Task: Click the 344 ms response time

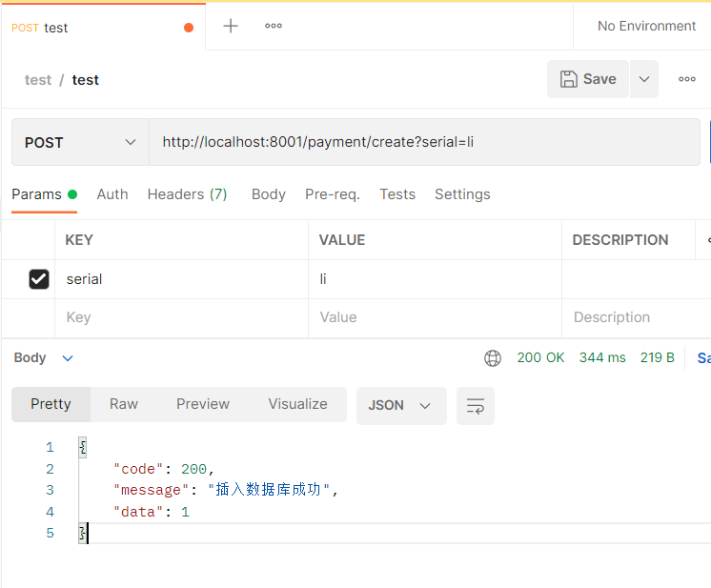Action: (x=602, y=357)
